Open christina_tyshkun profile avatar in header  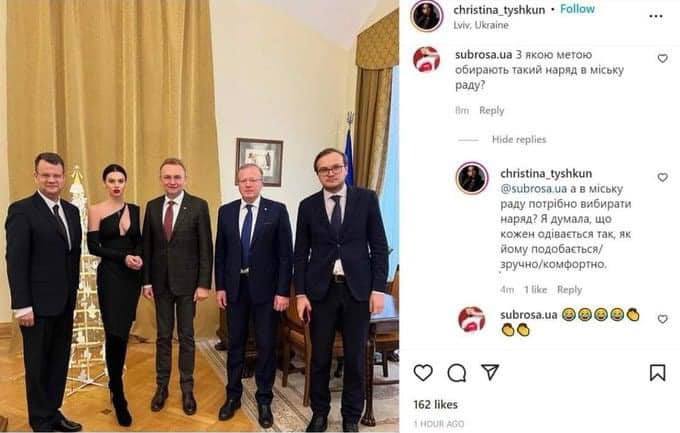(427, 16)
